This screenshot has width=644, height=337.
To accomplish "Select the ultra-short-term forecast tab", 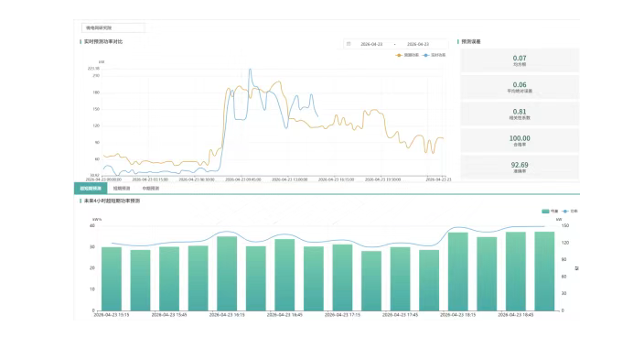I will click(x=91, y=189).
